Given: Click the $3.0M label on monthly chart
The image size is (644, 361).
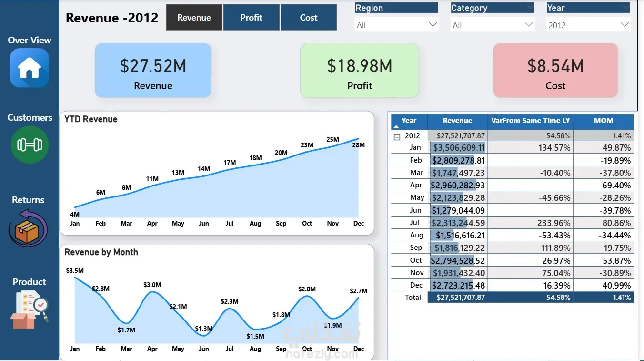Looking at the screenshot, I should (x=152, y=285).
